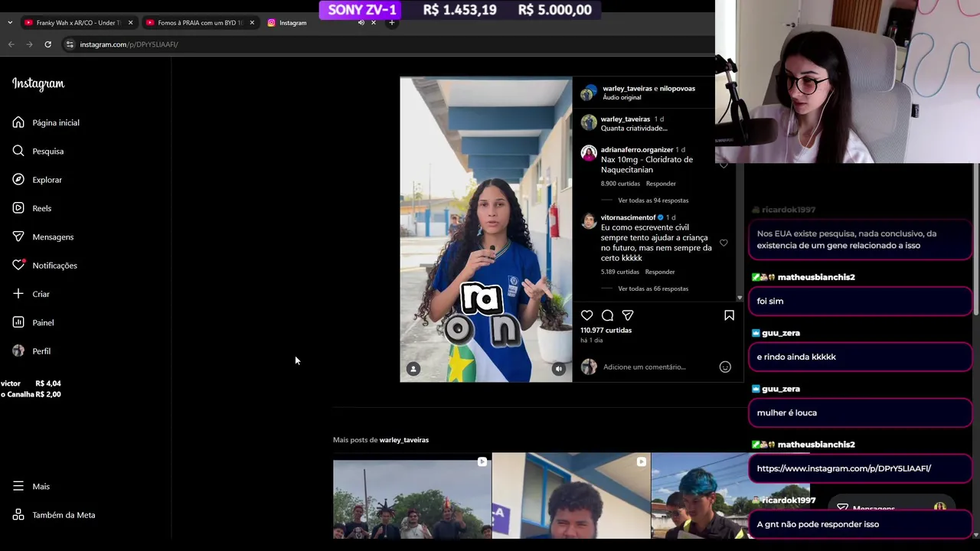Image resolution: width=980 pixels, height=551 pixels.
Task: Like vitornascimentof's comment
Action: tap(724, 243)
